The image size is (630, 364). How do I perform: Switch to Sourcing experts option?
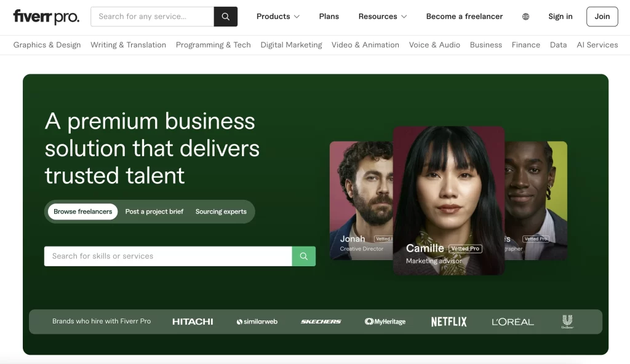pos(221,212)
